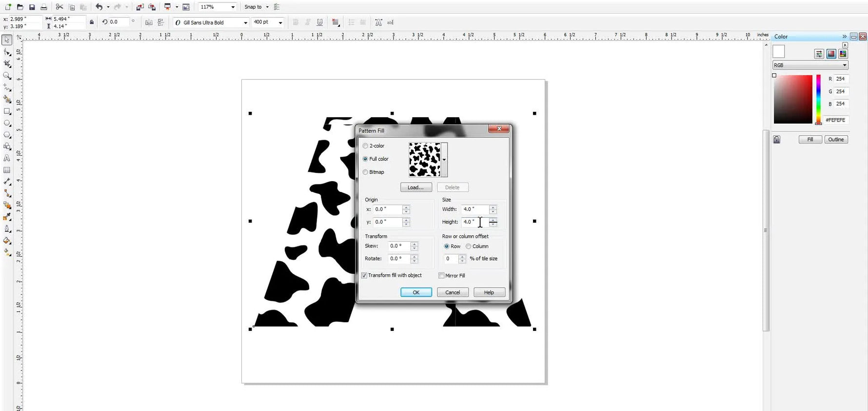Open the 400 pt font size dropdown
This screenshot has height=411, width=868.
pos(280,22)
